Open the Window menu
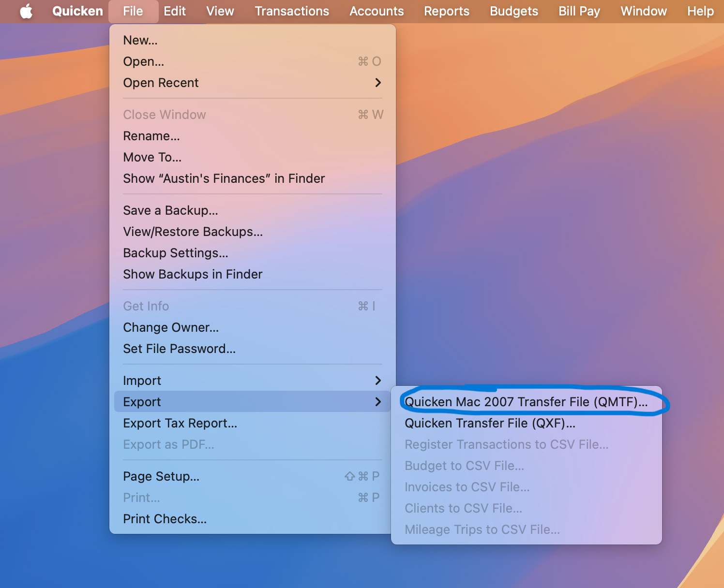 [x=644, y=11]
